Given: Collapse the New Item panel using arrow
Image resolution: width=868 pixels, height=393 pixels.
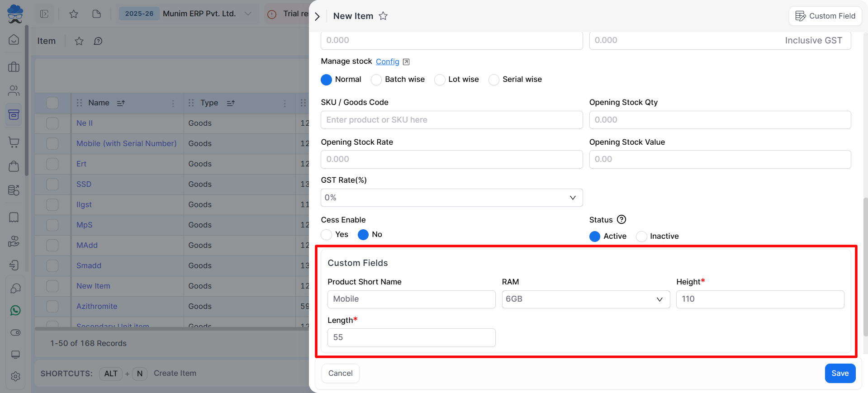Looking at the screenshot, I should (x=318, y=16).
